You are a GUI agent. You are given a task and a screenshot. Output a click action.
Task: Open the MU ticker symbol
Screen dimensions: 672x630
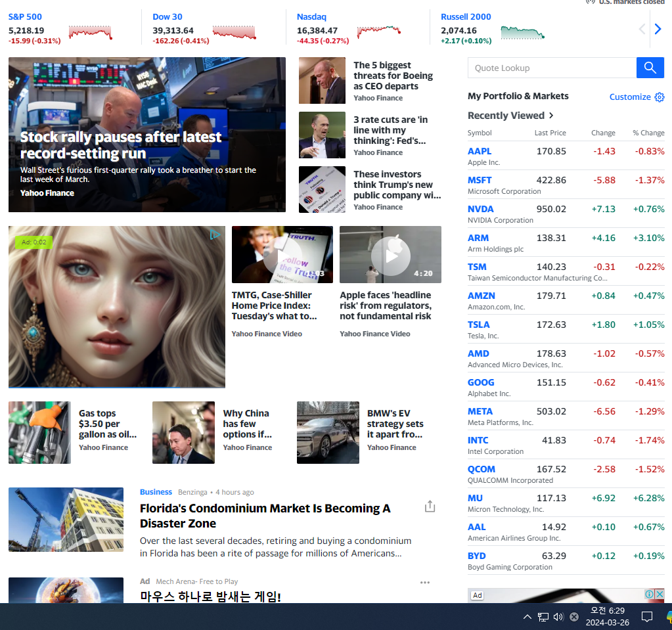(475, 498)
